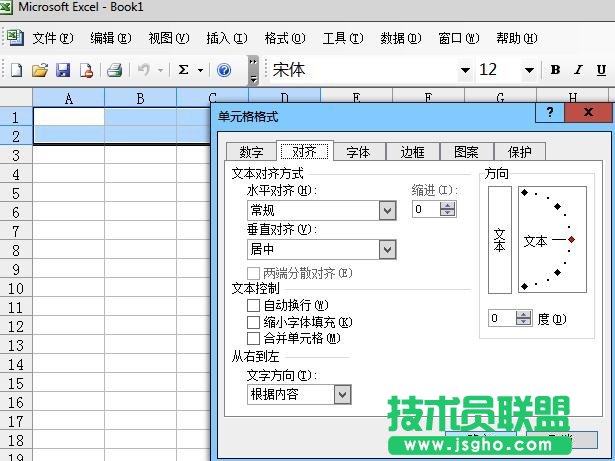Open the vertical alignment dropdown
The width and height of the screenshot is (615, 461).
click(388, 250)
